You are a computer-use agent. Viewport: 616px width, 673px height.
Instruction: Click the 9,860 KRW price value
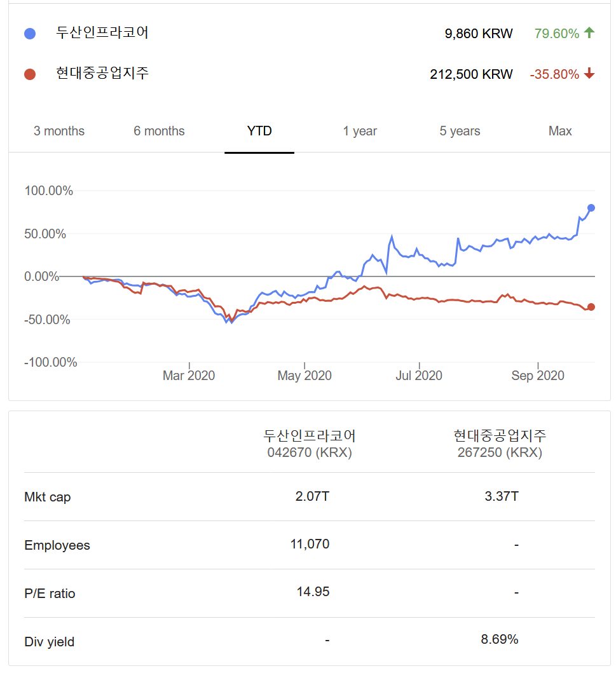[x=479, y=34]
